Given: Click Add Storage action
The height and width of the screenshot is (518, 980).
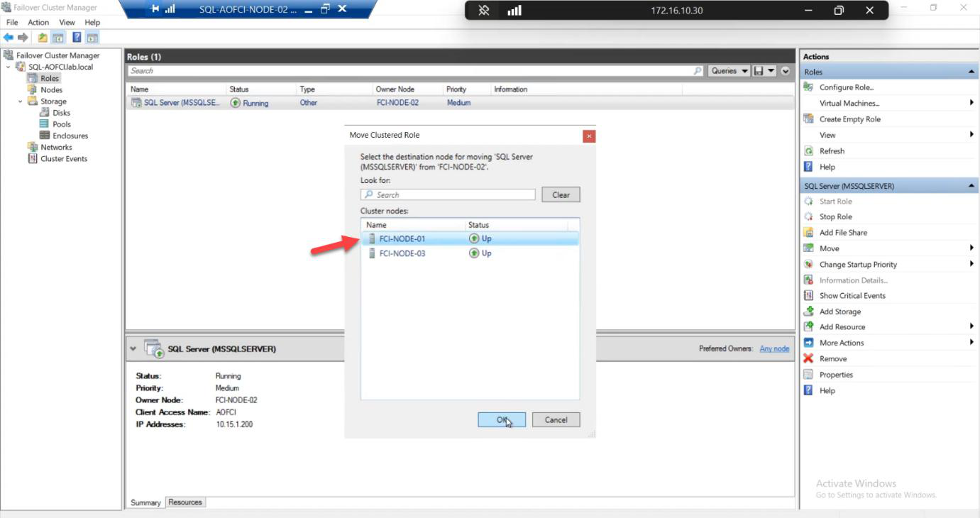Looking at the screenshot, I should [839, 312].
